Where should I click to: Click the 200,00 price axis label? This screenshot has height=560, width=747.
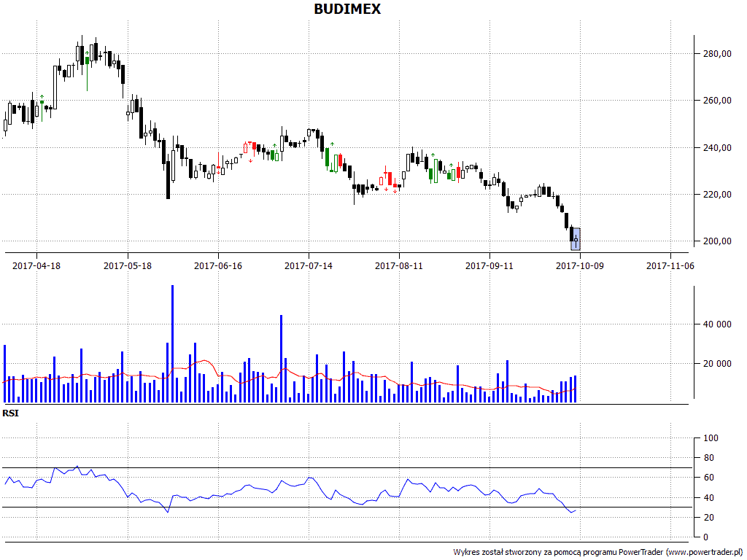[x=718, y=241]
